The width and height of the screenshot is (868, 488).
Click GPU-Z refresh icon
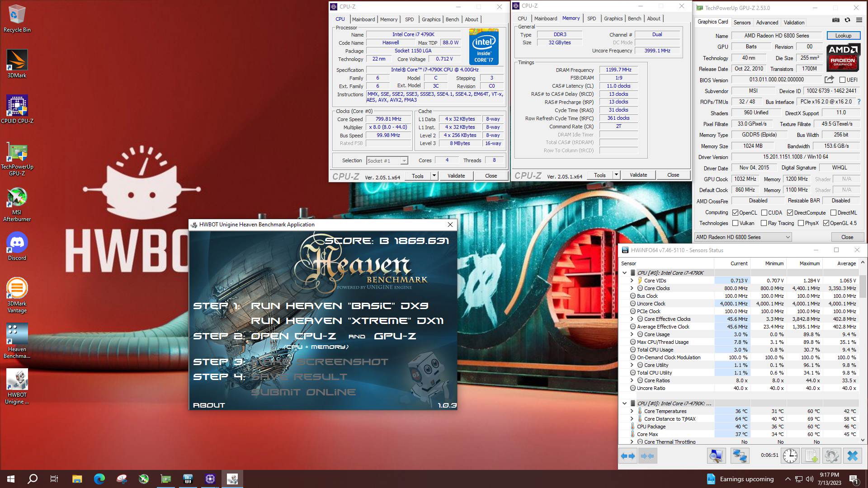[x=847, y=20]
